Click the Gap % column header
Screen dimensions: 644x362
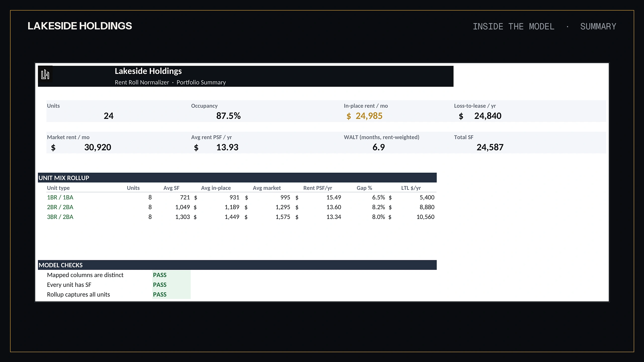click(x=364, y=188)
